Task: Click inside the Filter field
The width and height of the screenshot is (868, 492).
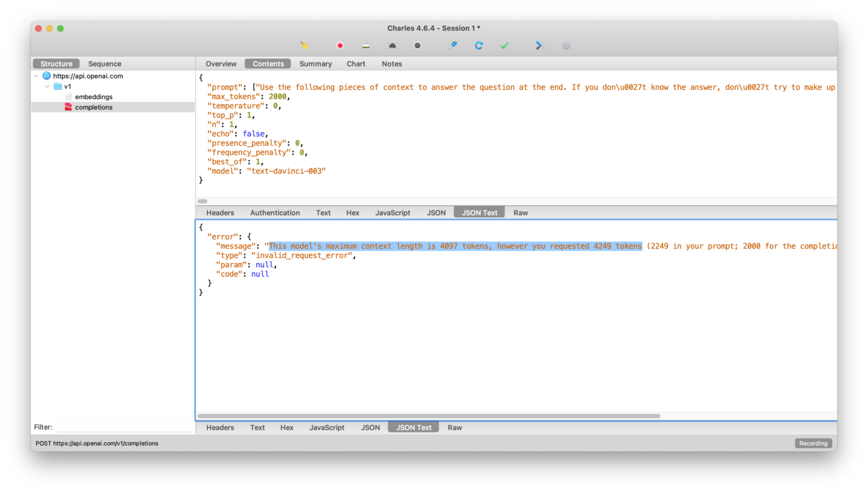Action: tap(124, 427)
